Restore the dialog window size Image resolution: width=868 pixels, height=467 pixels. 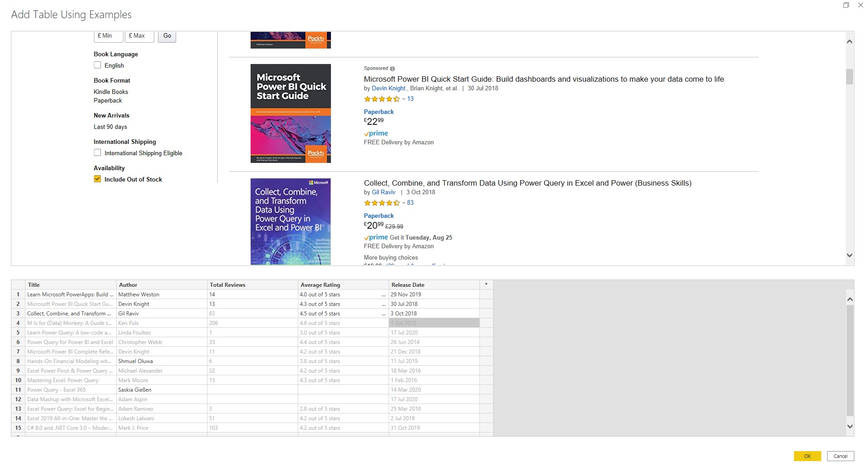tap(846, 5)
